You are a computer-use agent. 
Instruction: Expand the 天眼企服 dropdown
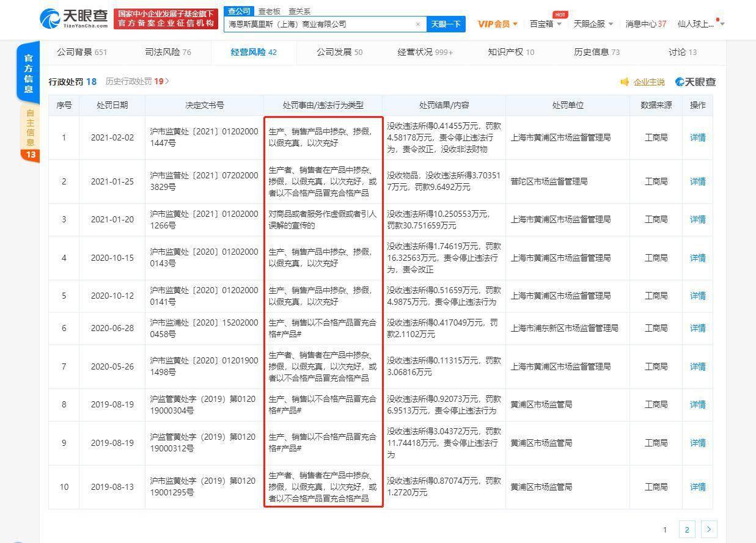coord(593,24)
